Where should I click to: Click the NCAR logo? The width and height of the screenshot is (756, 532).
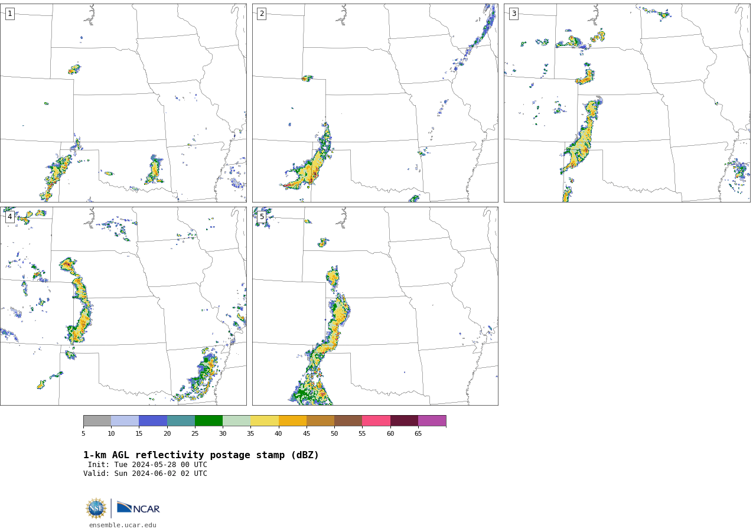[138, 508]
